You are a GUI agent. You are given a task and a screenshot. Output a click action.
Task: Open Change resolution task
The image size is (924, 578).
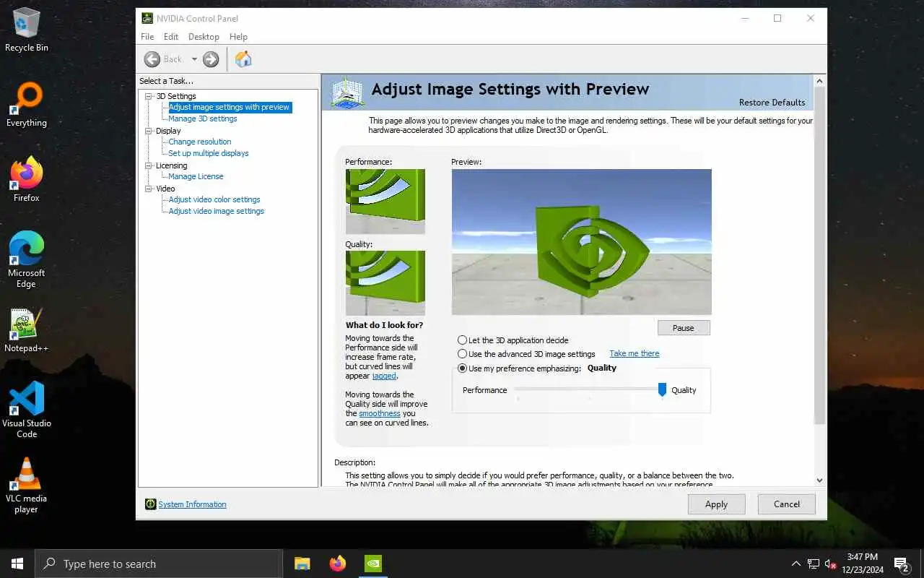200,142
